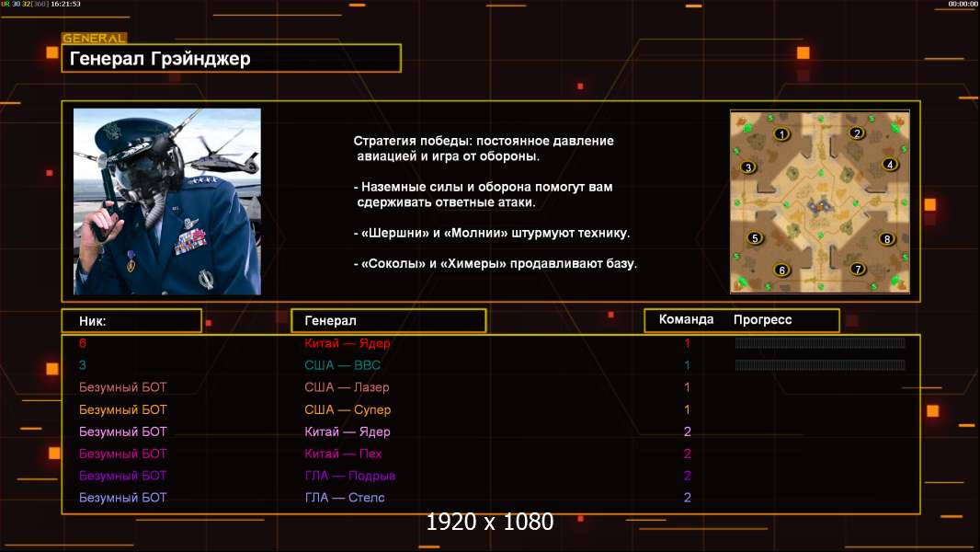The image size is (980, 552).
Task: Click the '00:00:00' timer readout
Action: (963, 4)
